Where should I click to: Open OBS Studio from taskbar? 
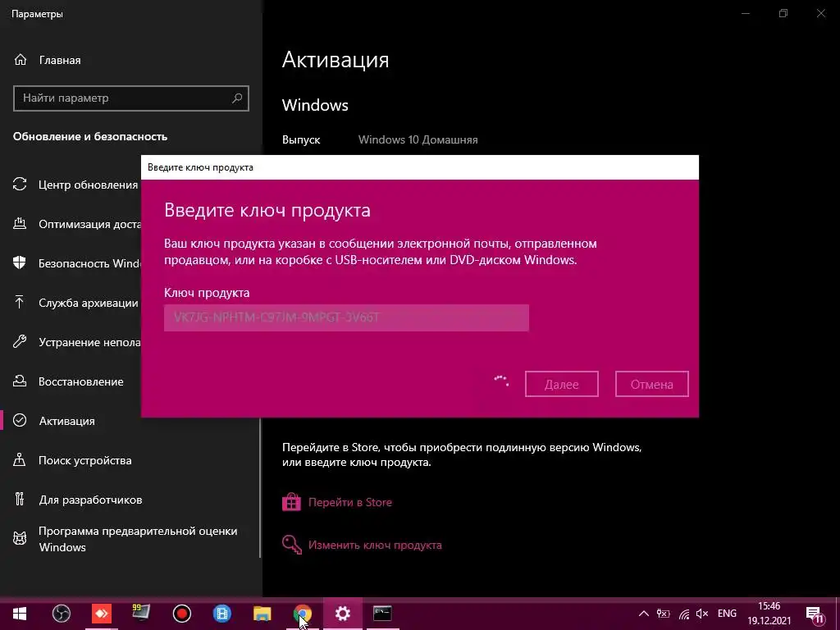(x=61, y=614)
